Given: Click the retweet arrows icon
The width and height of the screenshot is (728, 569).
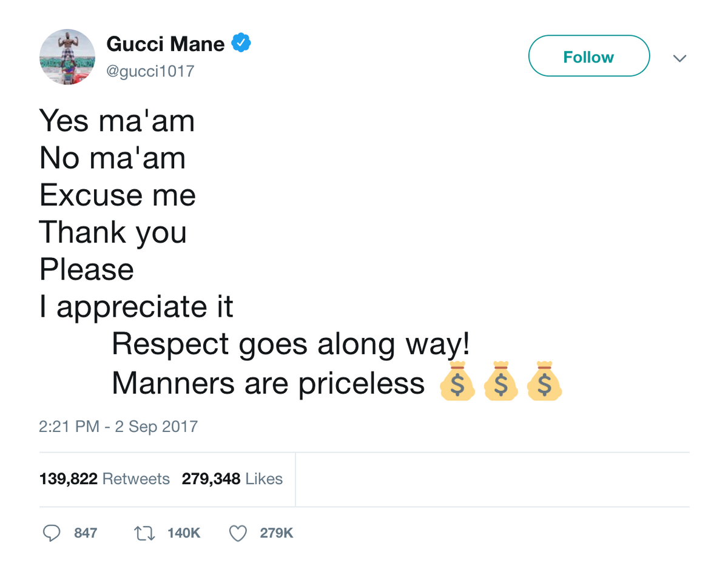Looking at the screenshot, I should coord(145,533).
